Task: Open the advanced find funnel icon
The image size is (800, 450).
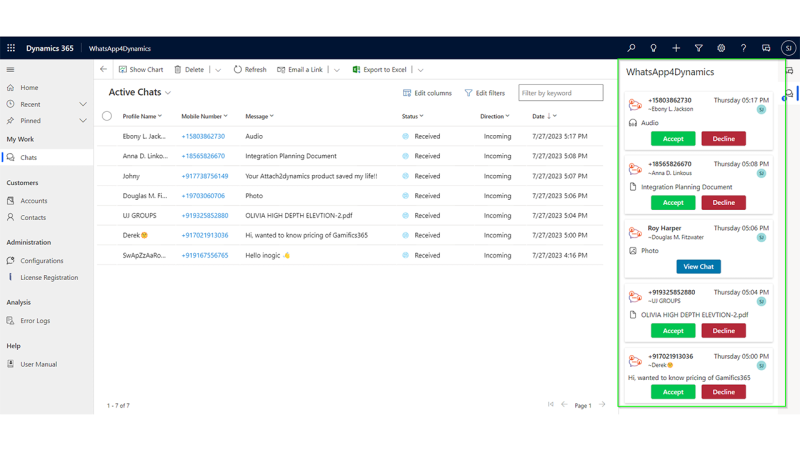Action: [698, 48]
